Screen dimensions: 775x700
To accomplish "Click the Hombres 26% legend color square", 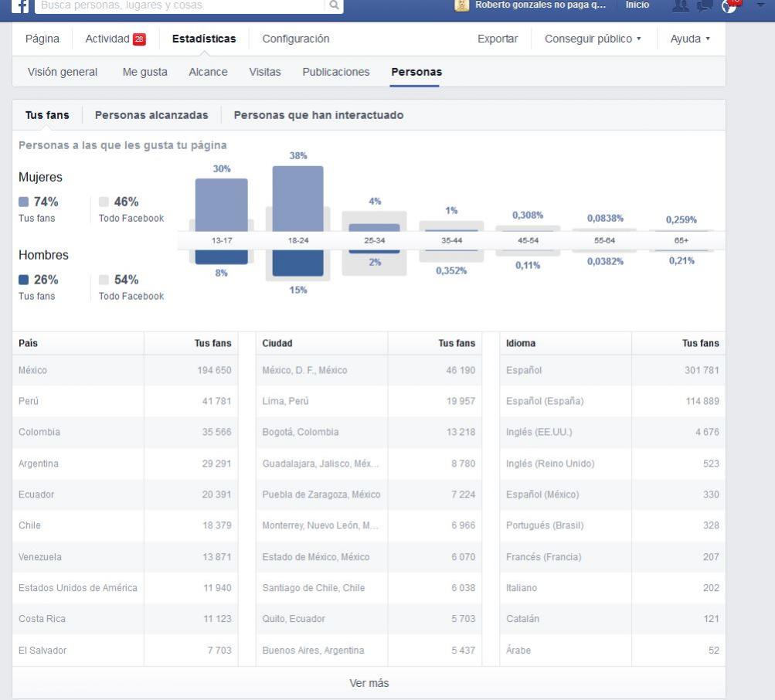I will coord(24,280).
